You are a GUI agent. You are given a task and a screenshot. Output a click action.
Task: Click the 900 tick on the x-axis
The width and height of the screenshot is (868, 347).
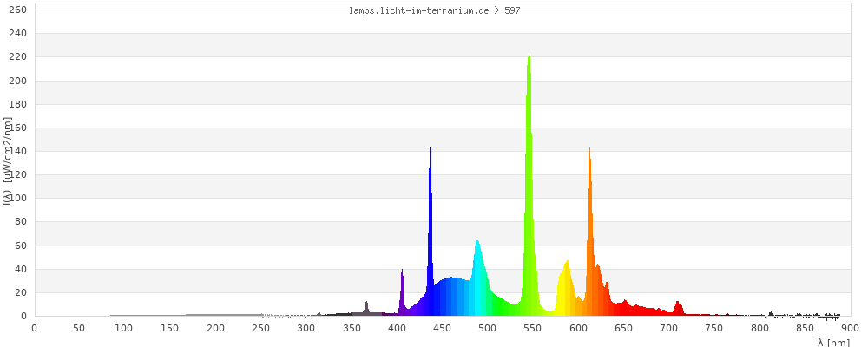(x=850, y=327)
